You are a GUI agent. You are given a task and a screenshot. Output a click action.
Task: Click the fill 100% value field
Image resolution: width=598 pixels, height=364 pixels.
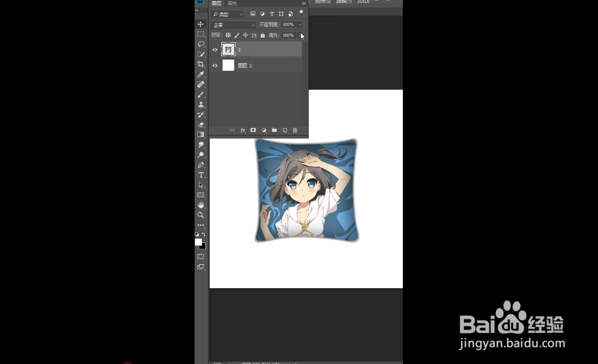(289, 35)
